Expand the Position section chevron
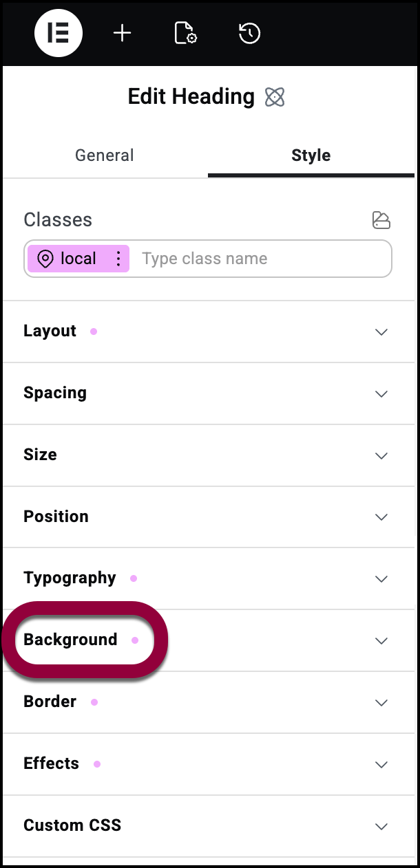 (x=381, y=517)
